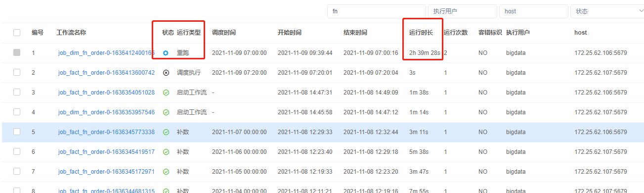
Task: Open workflow job_fact_fn_order-0-1636345419517
Action: tap(106, 152)
